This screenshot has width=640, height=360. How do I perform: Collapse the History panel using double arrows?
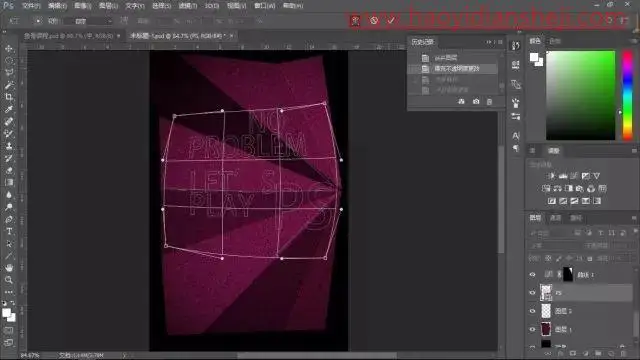[489, 42]
